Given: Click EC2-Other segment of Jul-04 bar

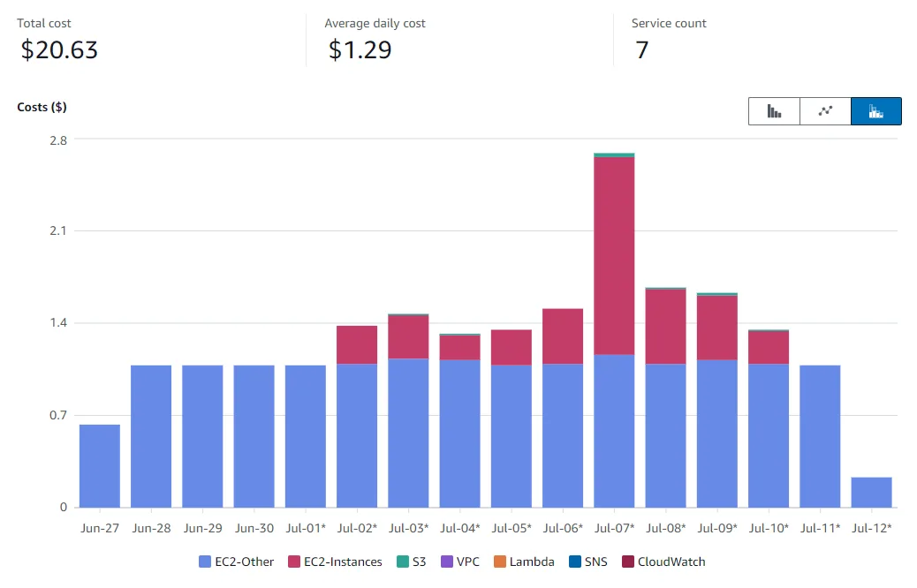Looking at the screenshot, I should (x=459, y=433).
